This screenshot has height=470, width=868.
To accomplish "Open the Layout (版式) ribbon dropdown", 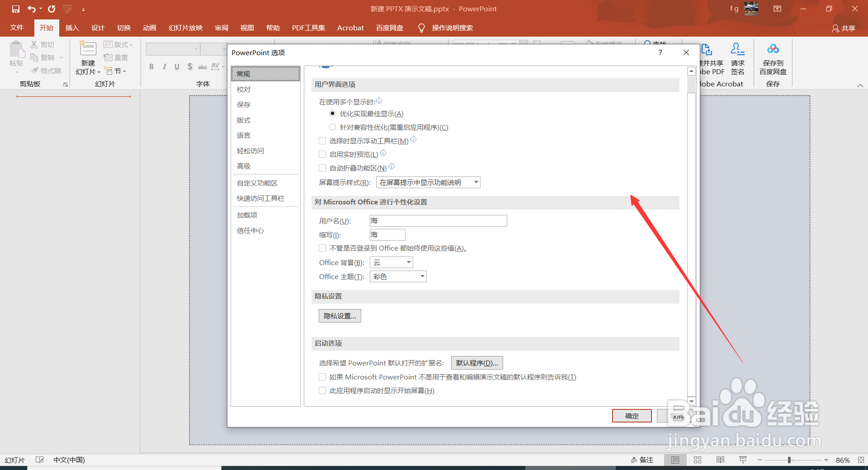I will (118, 44).
